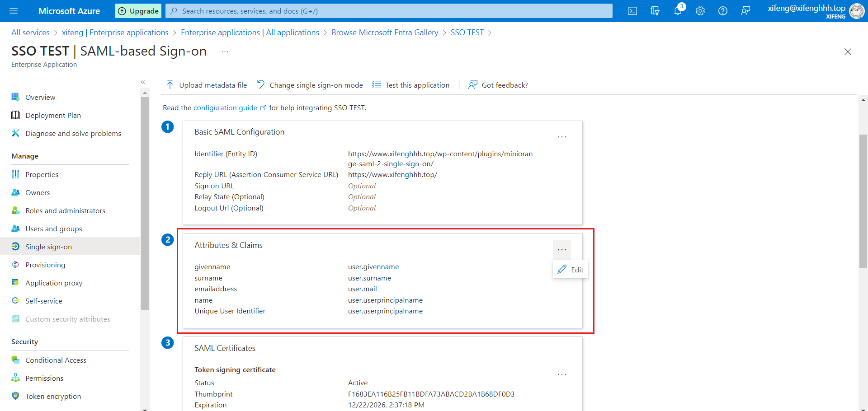
Task: Open the Azure portal hamburger menu
Action: 14,11
